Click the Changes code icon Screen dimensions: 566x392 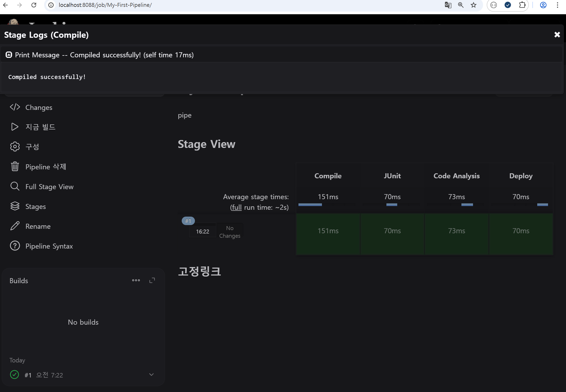[x=15, y=107]
